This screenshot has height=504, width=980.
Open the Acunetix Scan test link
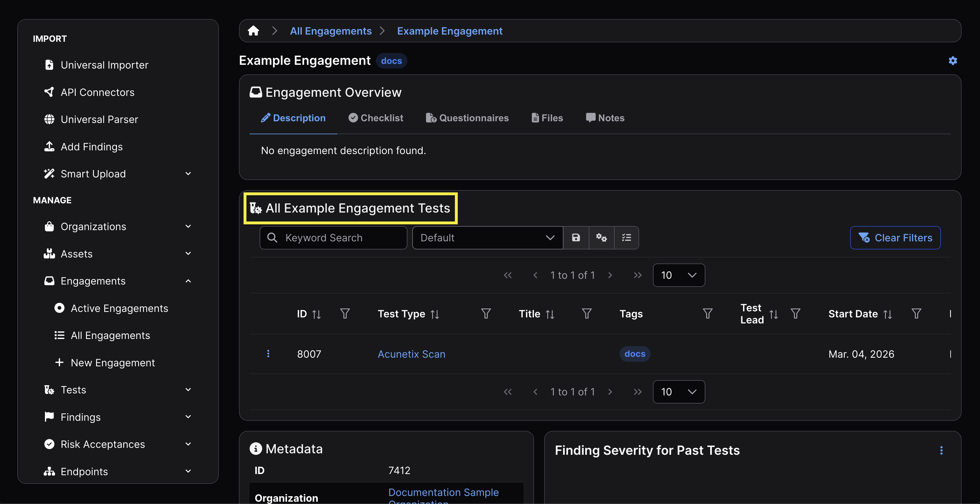coord(411,354)
